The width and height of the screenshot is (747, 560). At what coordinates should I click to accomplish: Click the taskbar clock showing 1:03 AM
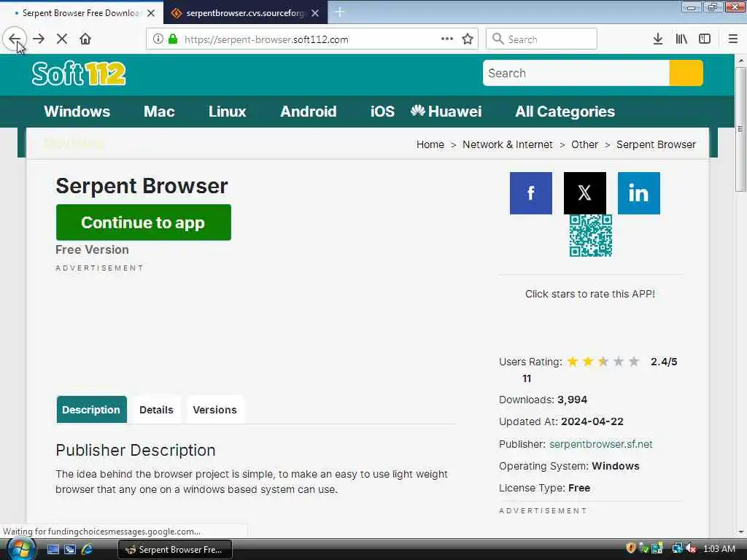(719, 549)
